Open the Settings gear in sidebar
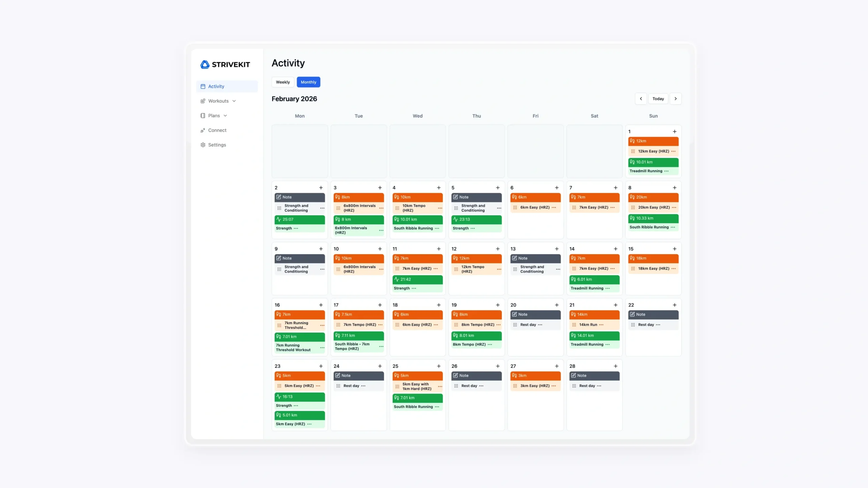This screenshot has width=868, height=488. tap(203, 145)
